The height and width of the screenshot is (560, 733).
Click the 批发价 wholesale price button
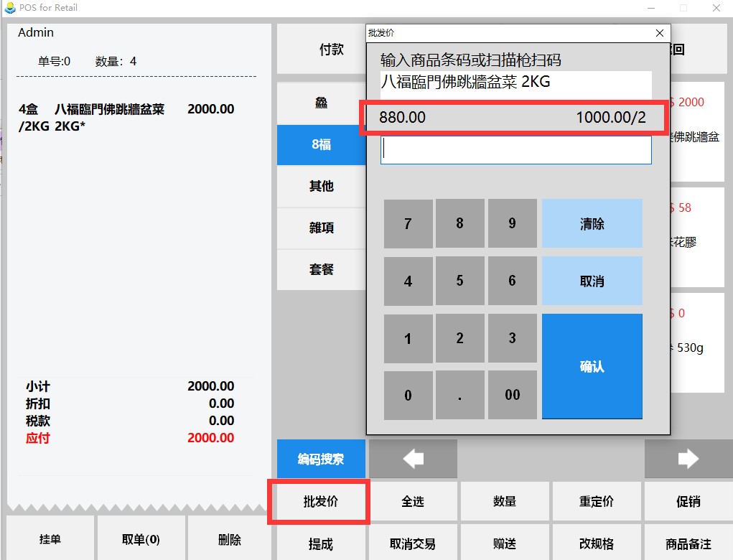(x=320, y=502)
